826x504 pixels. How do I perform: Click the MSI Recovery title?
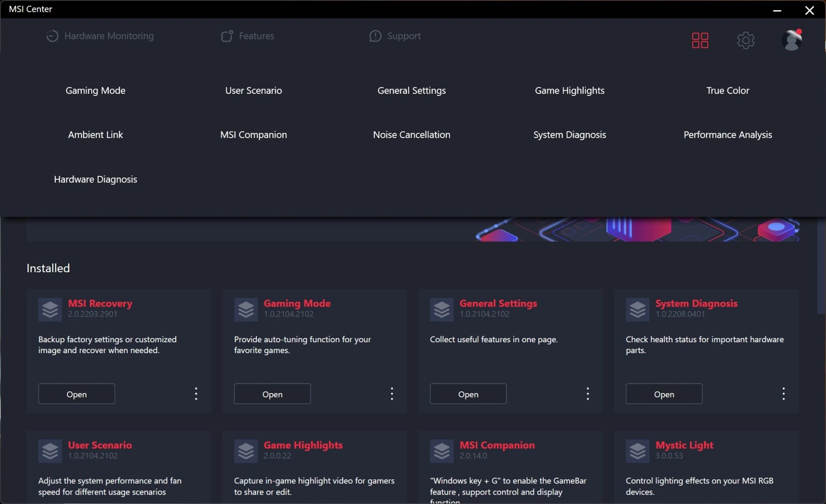[100, 304]
